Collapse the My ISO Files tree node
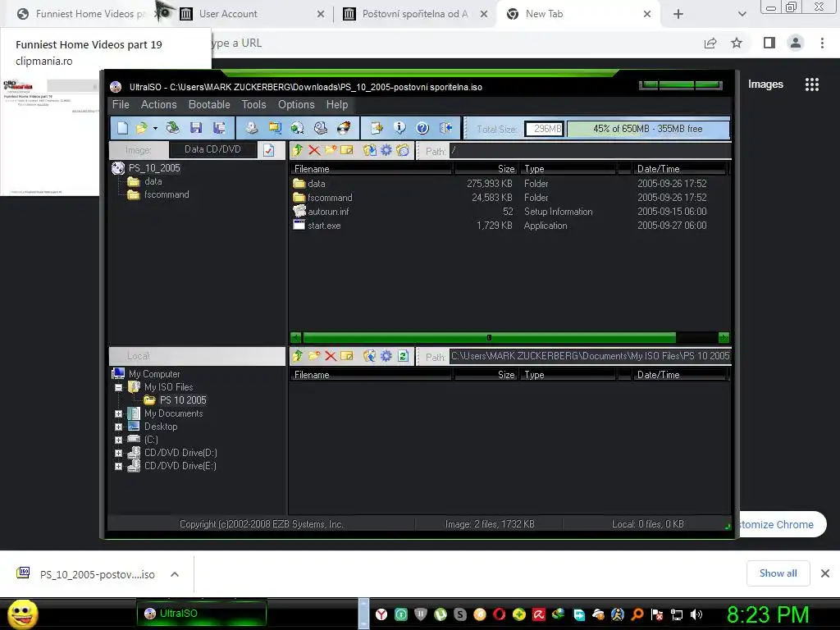 [x=118, y=387]
